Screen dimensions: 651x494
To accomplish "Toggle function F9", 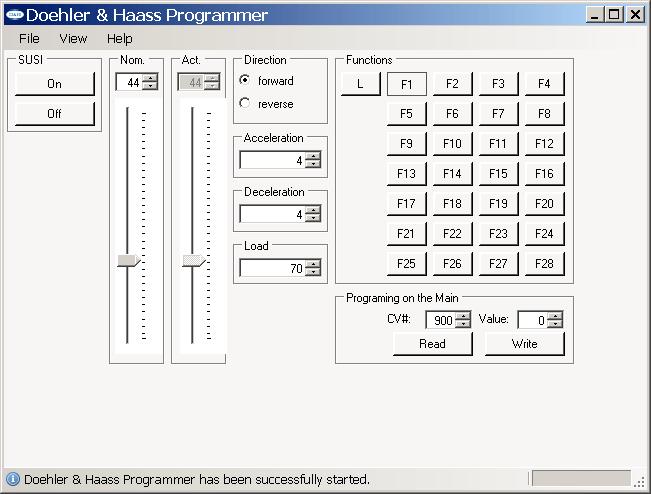I will 406,144.
